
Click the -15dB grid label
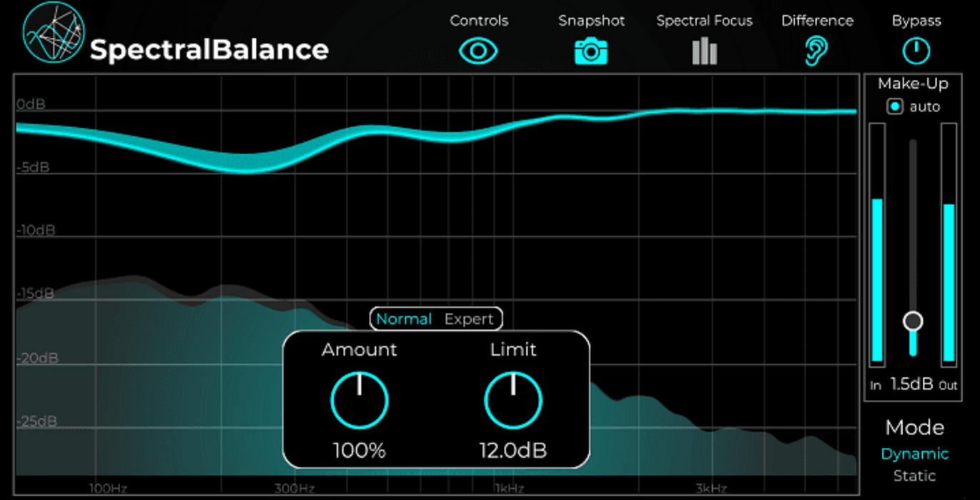tap(35, 294)
